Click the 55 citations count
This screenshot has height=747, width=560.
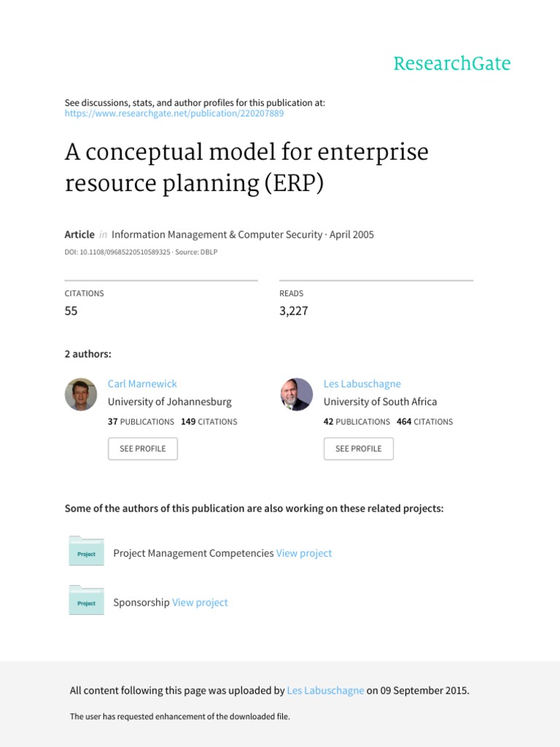tap(71, 311)
